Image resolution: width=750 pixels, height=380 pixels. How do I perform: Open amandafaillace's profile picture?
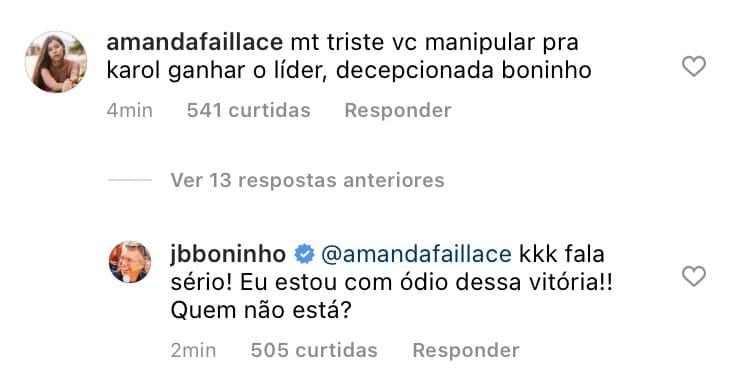tap(56, 61)
